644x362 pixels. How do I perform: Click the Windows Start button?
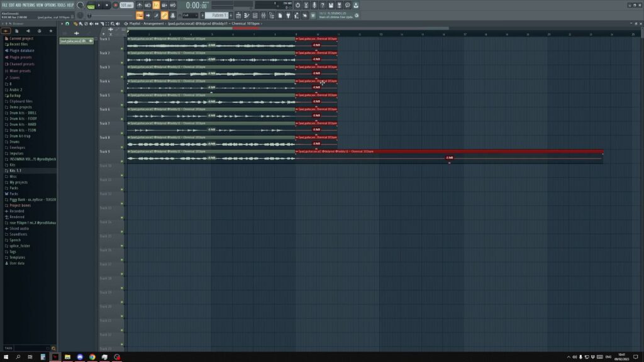point(6,357)
